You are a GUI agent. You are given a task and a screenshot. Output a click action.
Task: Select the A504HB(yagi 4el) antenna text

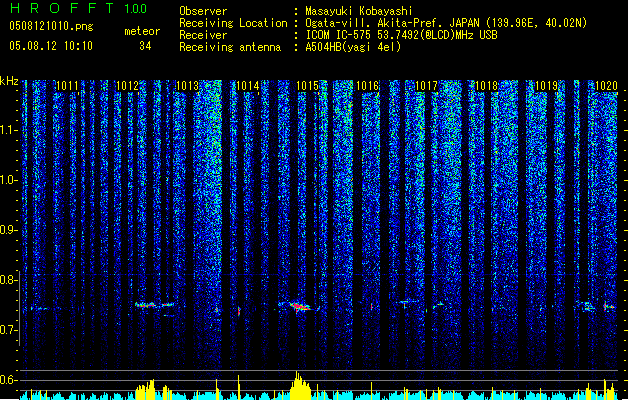(x=353, y=47)
